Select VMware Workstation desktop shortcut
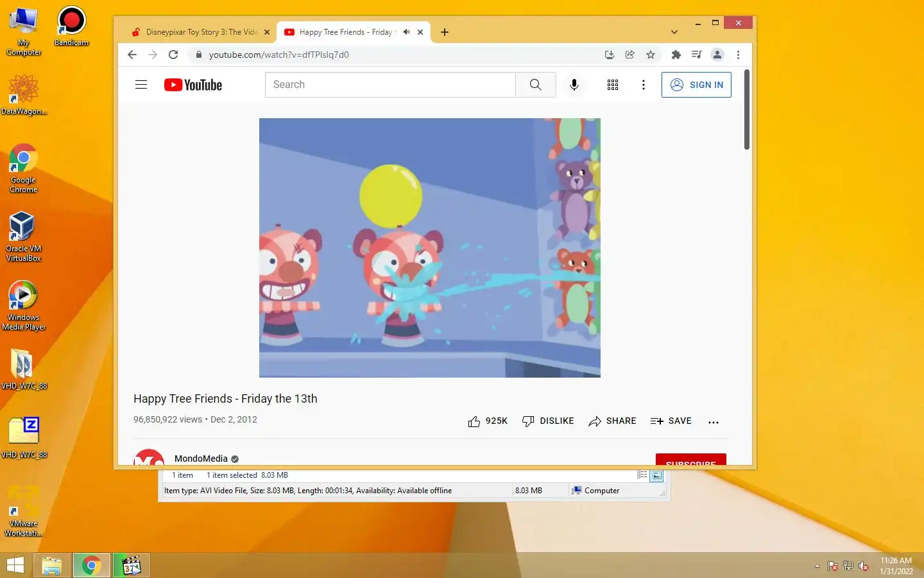Viewport: 924px width, 578px height. 24,511
